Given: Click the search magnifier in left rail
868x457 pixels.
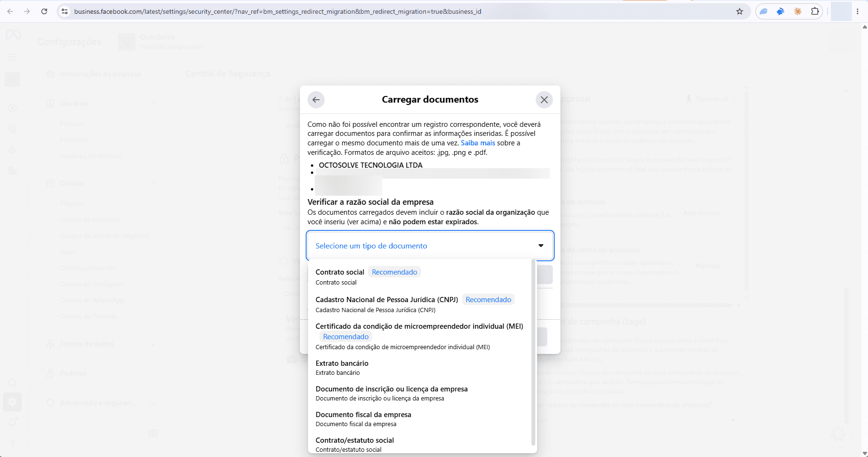Looking at the screenshot, I should (x=12, y=383).
